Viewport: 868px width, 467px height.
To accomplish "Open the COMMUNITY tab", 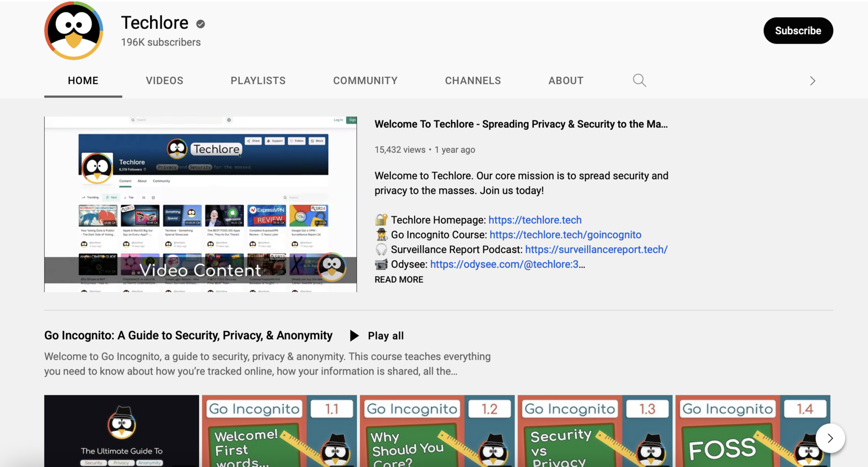I will tap(365, 80).
